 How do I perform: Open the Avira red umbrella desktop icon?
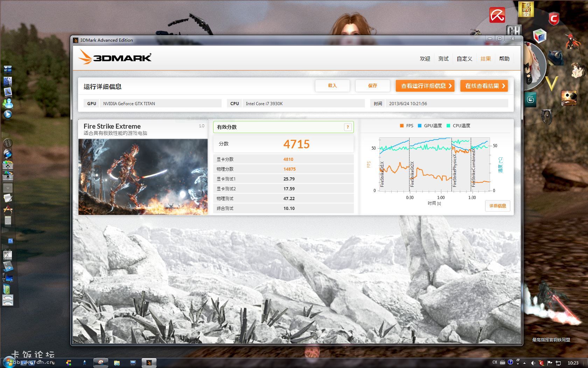(x=497, y=15)
